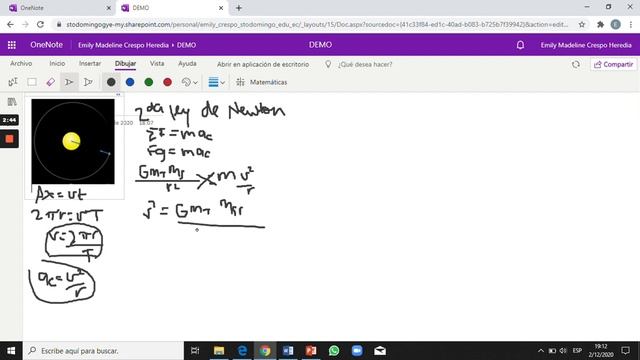Select the lasso selection tool

pyautogui.click(x=31, y=82)
